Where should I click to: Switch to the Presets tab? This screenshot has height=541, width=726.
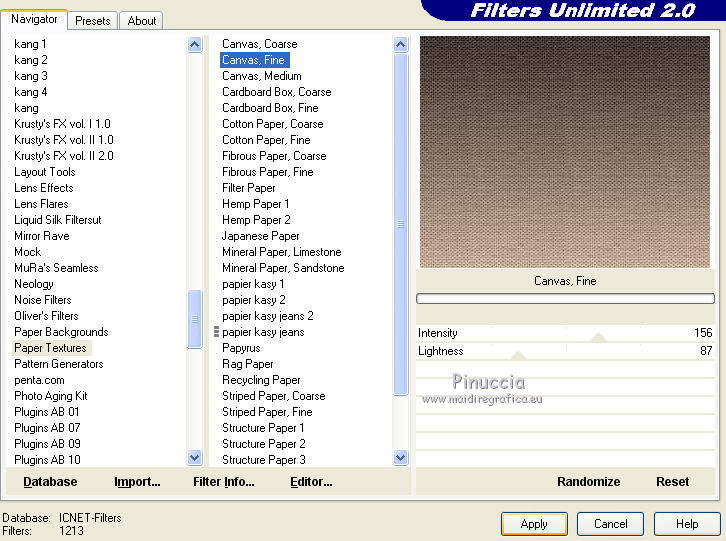93,21
